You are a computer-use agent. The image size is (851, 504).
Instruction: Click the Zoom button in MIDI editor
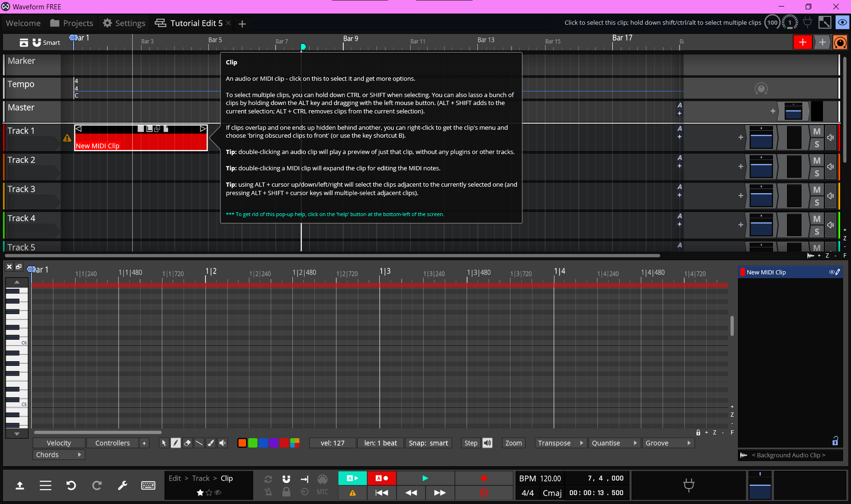513,443
